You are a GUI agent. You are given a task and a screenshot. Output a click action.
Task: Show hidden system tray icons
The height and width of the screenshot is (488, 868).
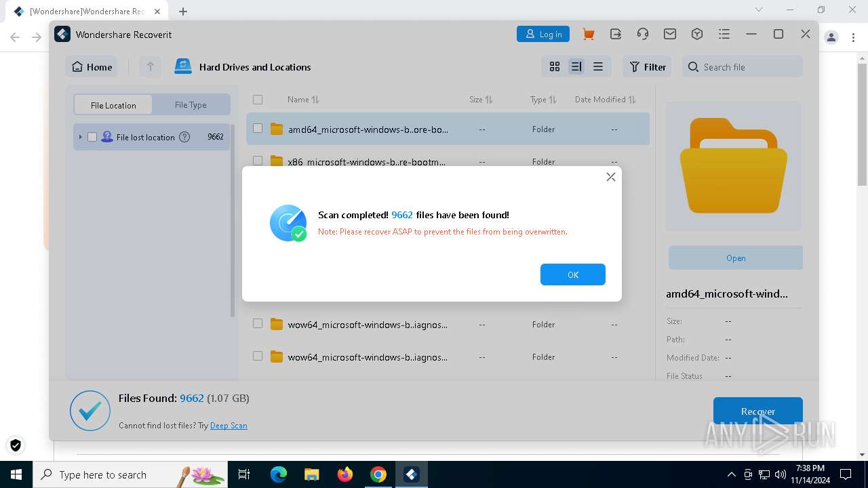coord(731,474)
